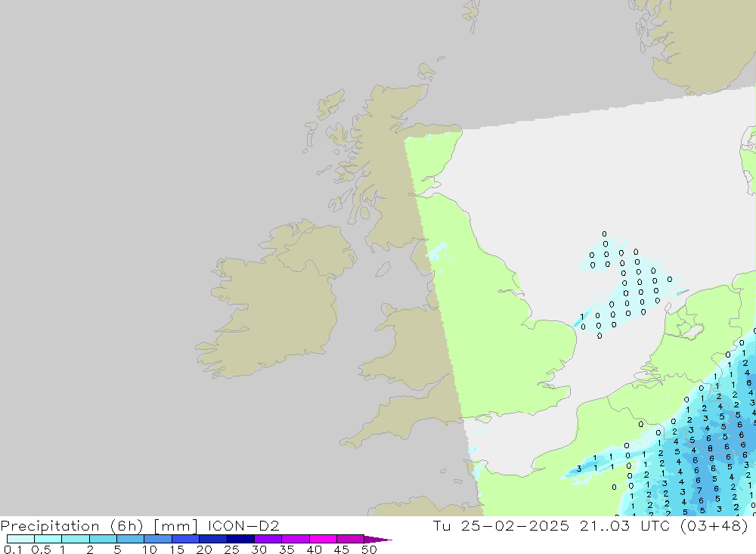Screen dimensions: 756x554
Task: Click the violet swatch between 30 and 35
Action: (x=268, y=539)
